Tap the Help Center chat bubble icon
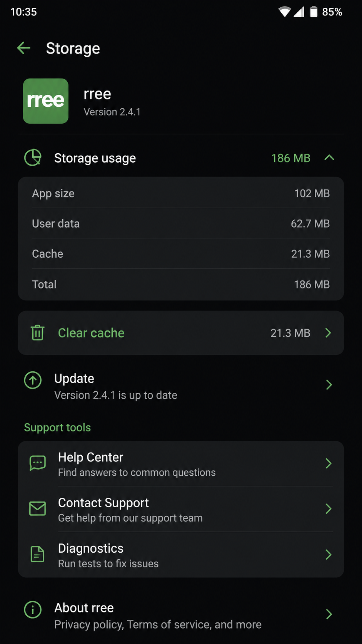362x644 pixels. (38, 463)
